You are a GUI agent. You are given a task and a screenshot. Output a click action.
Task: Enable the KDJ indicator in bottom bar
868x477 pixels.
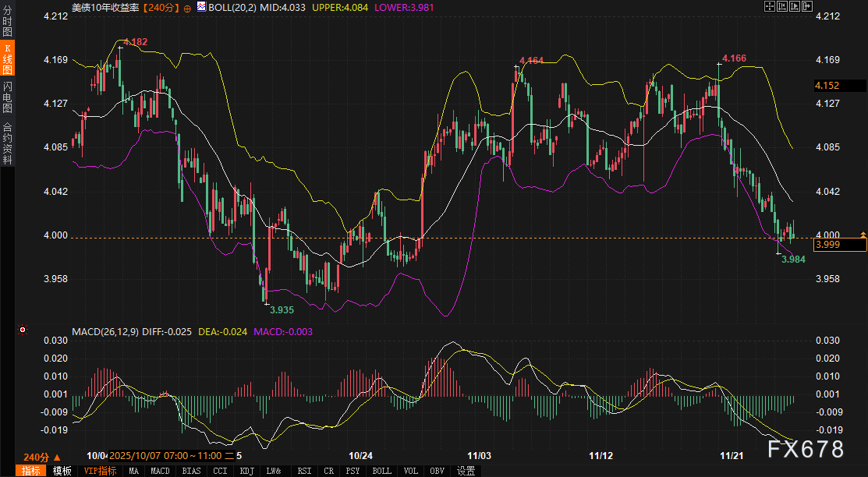(x=247, y=471)
